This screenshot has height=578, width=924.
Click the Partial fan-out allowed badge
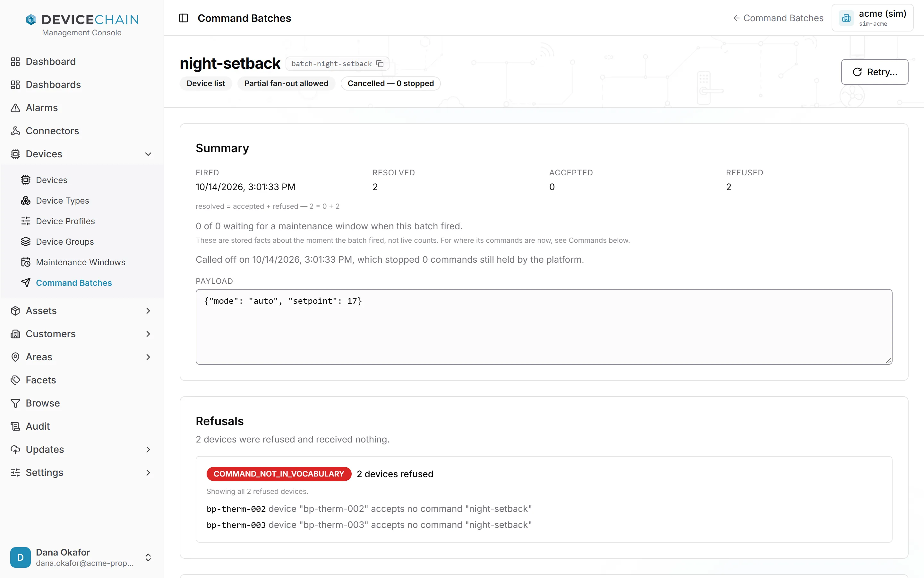(286, 83)
